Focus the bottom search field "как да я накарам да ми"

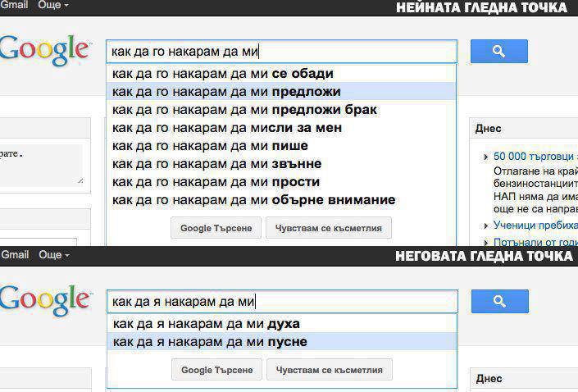[282, 301]
